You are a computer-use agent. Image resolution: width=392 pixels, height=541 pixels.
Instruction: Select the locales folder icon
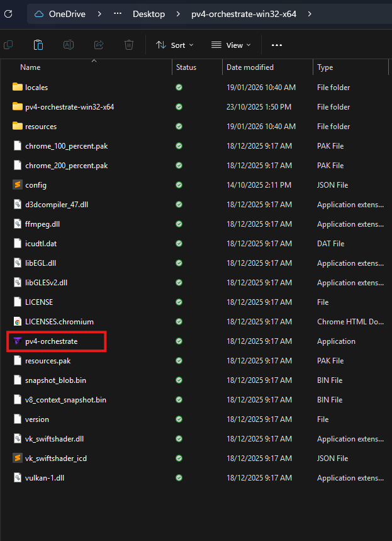pos(17,88)
